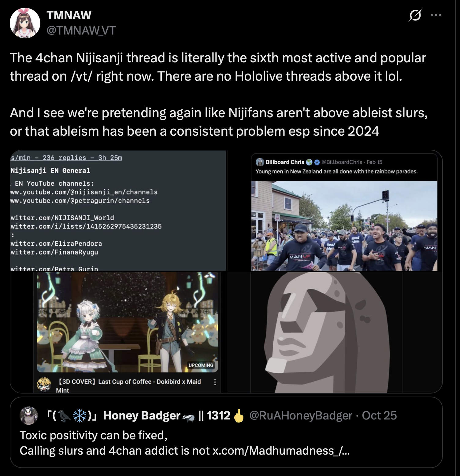
Task: Open the @TMNAW_VT handle link
Action: pos(81,30)
